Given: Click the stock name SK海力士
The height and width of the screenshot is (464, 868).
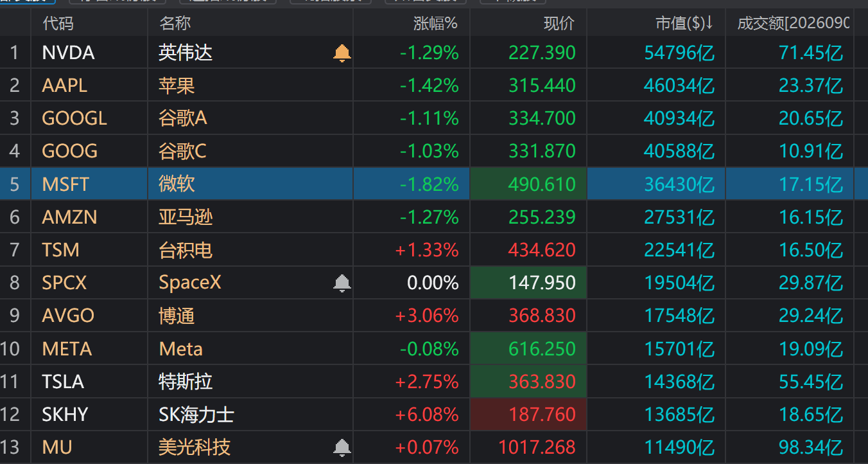Looking at the screenshot, I should [x=196, y=415].
